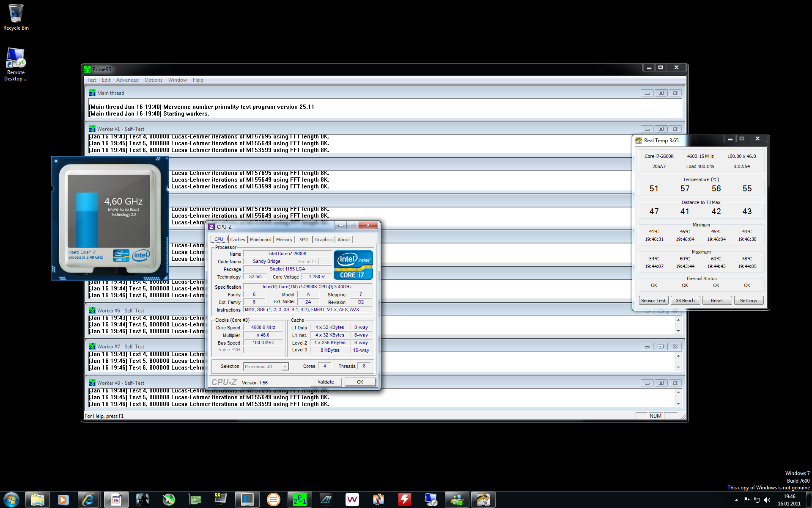The height and width of the screenshot is (508, 812).
Task: Click the 4600.15 MHz reading in Real Temp
Action: 700,156
